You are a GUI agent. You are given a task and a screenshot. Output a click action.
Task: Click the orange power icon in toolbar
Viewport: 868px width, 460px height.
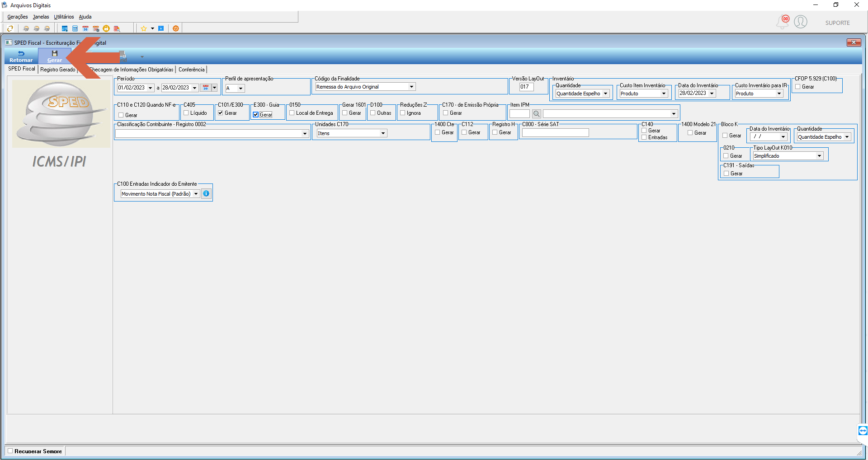[176, 28]
